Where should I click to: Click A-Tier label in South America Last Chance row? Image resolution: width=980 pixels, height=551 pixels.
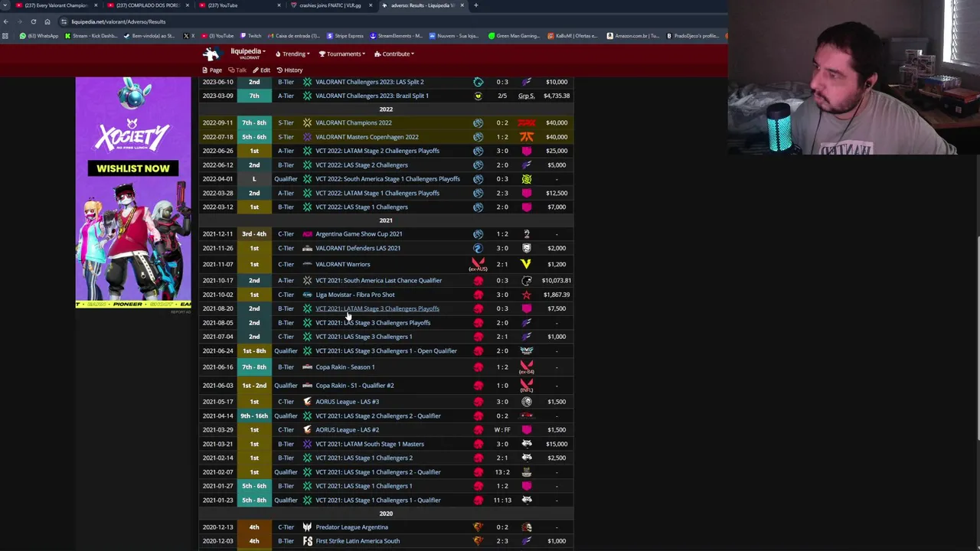[286, 281]
